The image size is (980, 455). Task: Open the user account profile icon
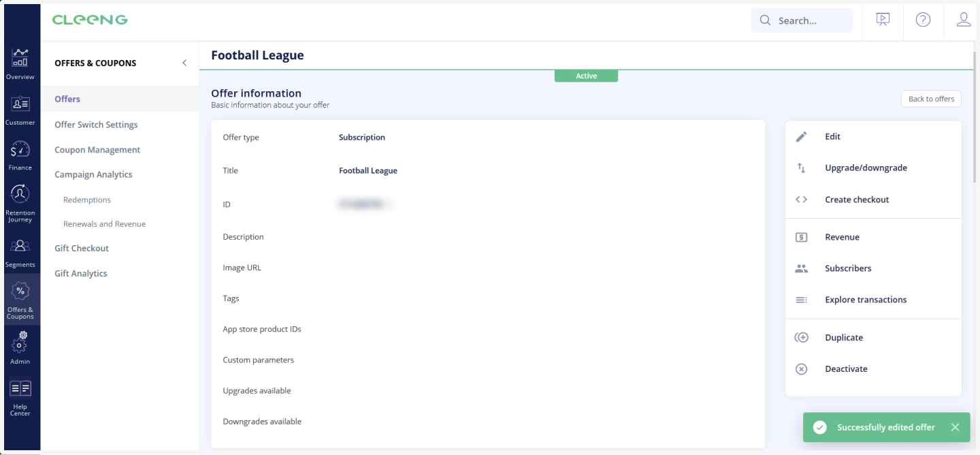(964, 20)
